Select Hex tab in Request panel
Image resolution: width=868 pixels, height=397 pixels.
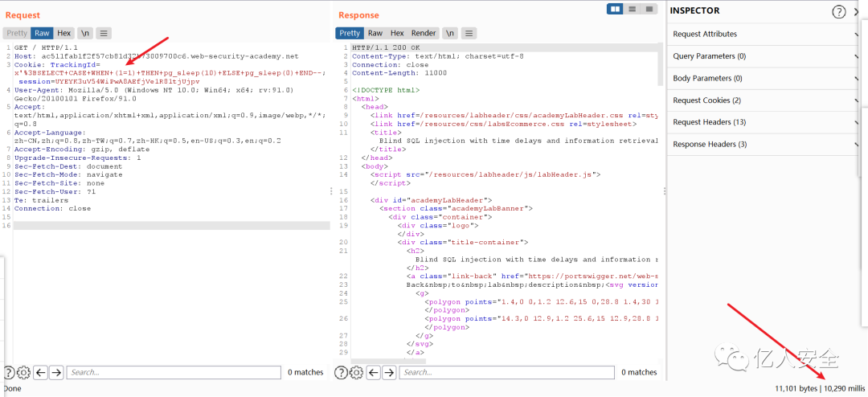click(63, 33)
